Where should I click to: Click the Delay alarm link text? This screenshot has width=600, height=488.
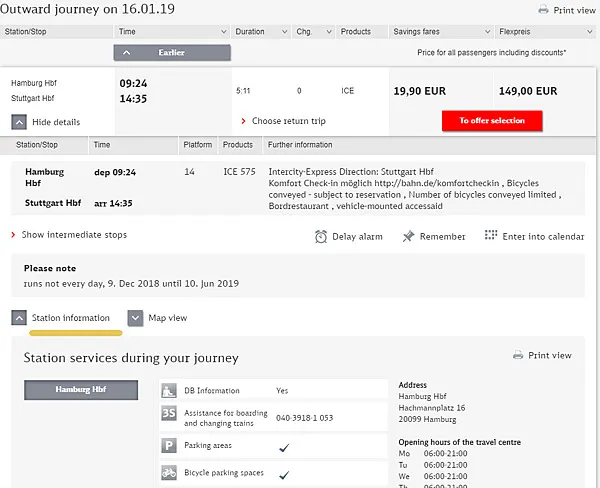[x=357, y=237]
